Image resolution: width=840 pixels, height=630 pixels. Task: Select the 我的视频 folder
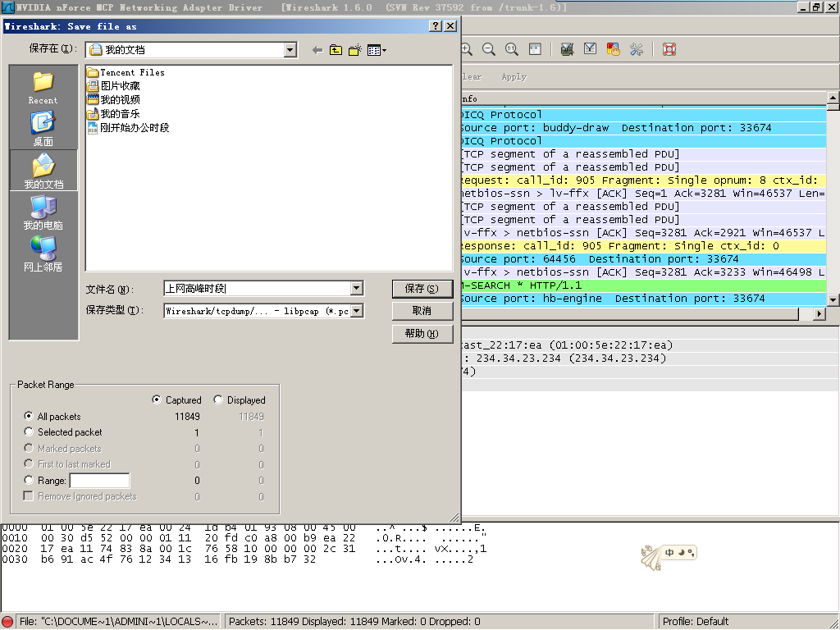[x=113, y=99]
